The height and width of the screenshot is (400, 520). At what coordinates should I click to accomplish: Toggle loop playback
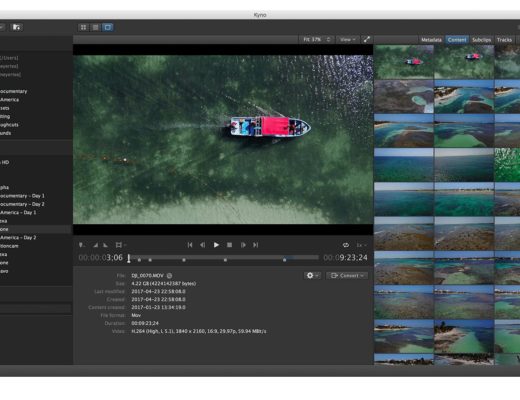346,245
